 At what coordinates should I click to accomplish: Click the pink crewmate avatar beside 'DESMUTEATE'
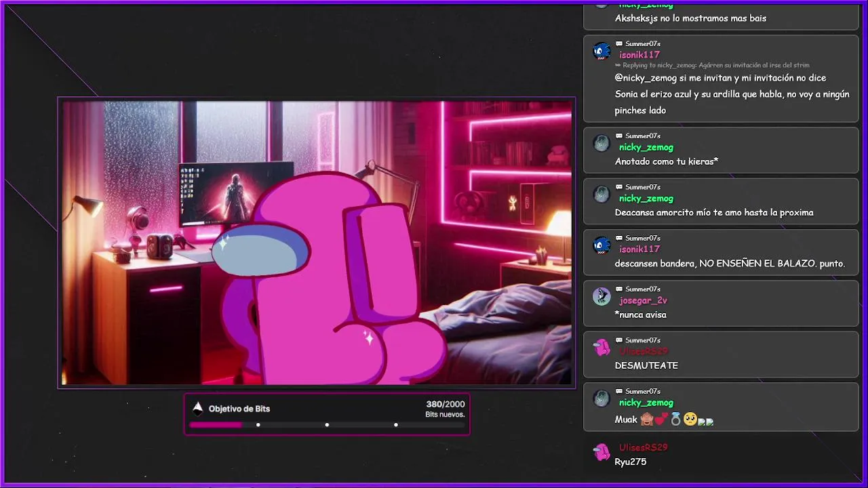(601, 348)
